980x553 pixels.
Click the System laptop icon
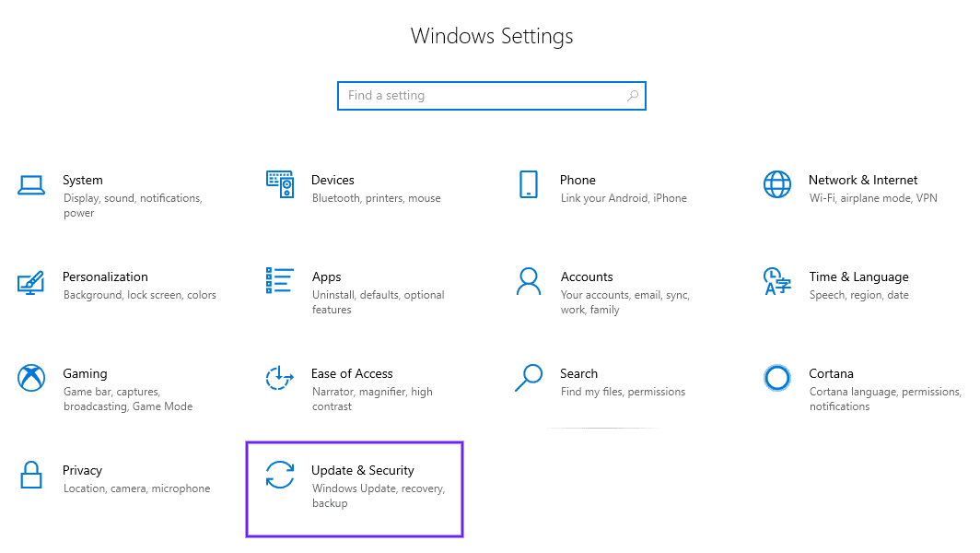[31, 185]
